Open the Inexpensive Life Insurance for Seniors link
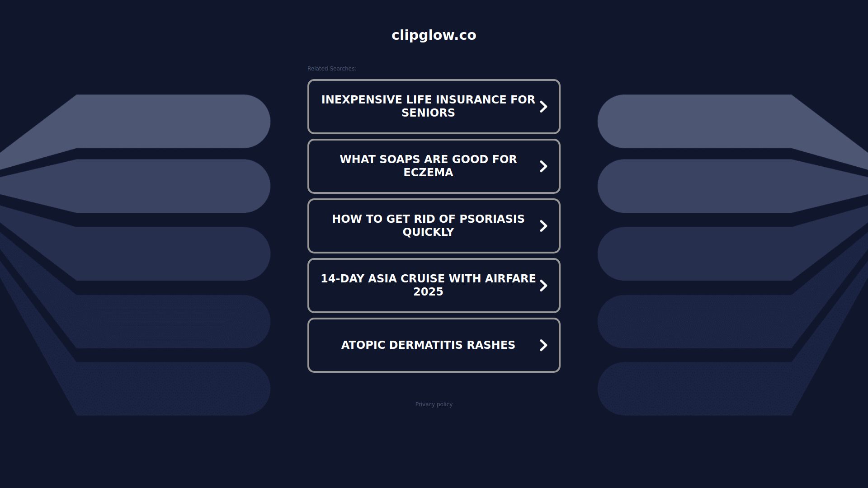This screenshot has width=868, height=488. tap(428, 106)
